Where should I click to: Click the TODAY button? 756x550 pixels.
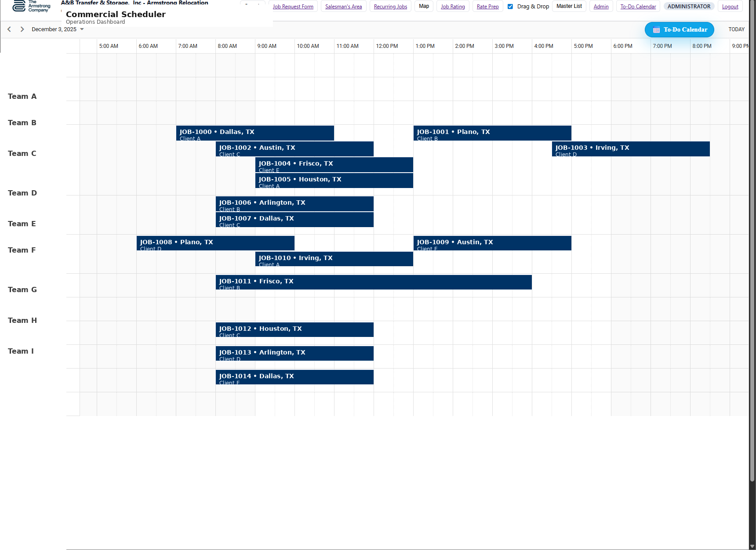pos(736,29)
